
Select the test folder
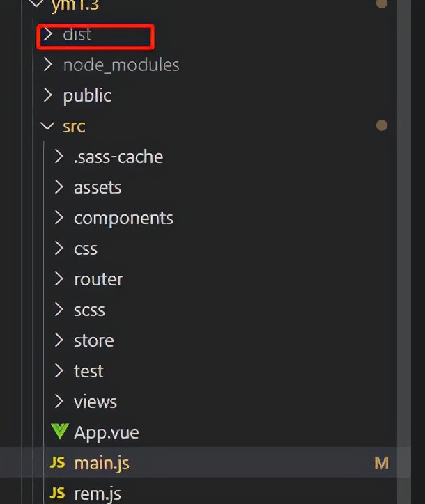point(88,371)
